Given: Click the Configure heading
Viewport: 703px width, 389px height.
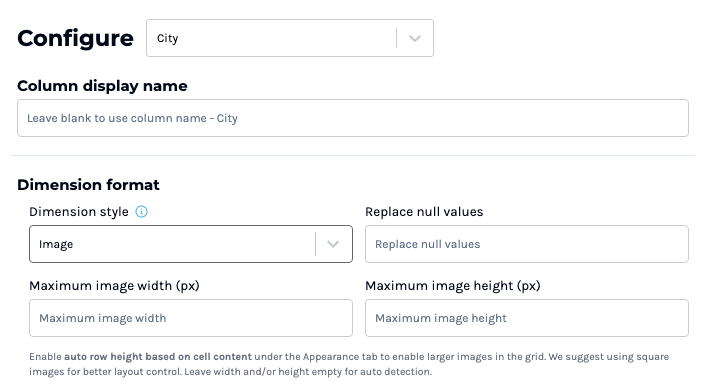Looking at the screenshot, I should pos(75,39).
